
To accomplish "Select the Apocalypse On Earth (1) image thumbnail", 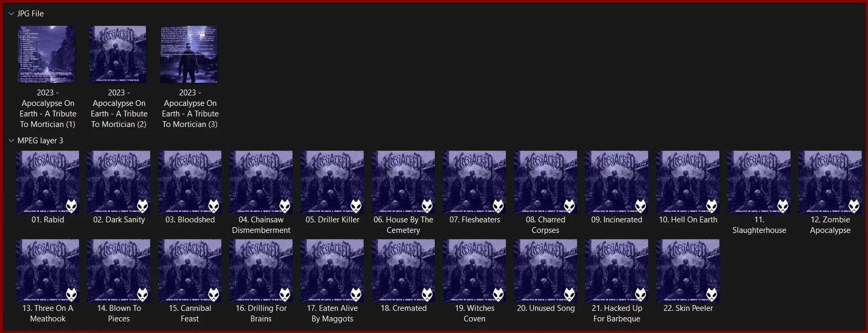I will coord(47,54).
